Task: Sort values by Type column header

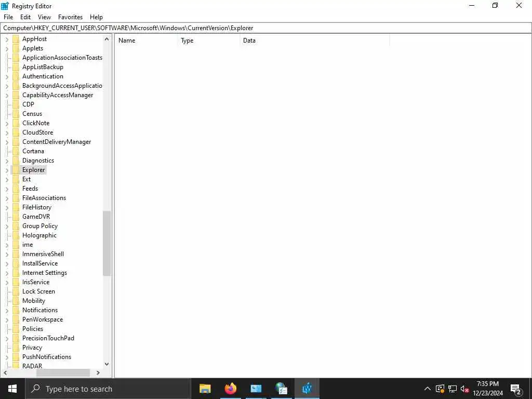Action: pos(208,41)
